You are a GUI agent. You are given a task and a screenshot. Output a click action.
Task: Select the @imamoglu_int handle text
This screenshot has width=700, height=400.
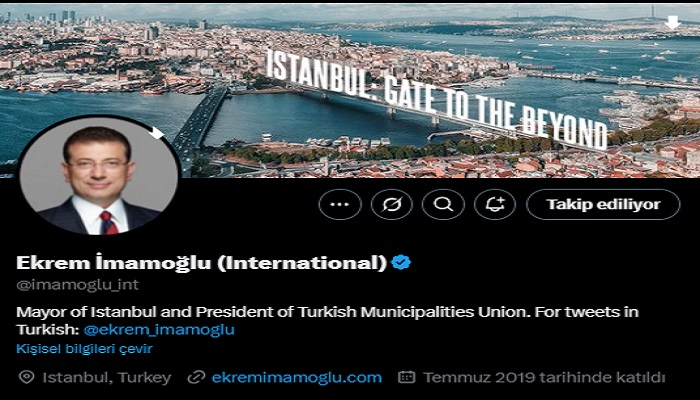click(x=77, y=285)
